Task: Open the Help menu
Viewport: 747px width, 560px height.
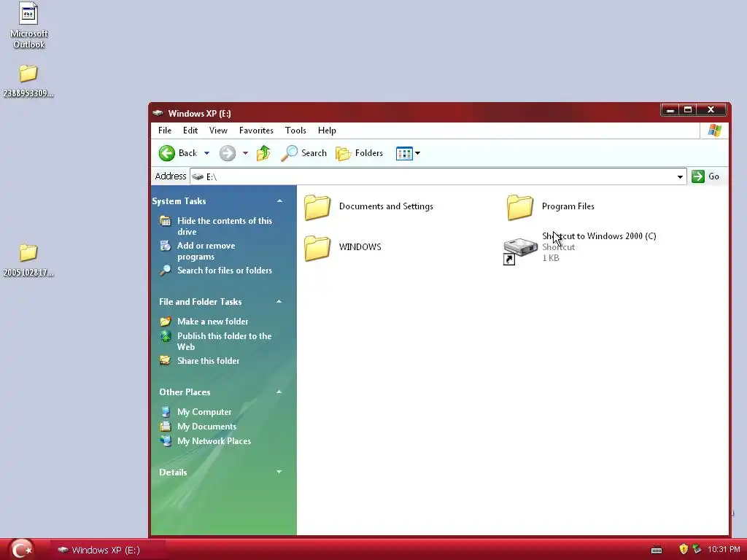Action: [327, 131]
